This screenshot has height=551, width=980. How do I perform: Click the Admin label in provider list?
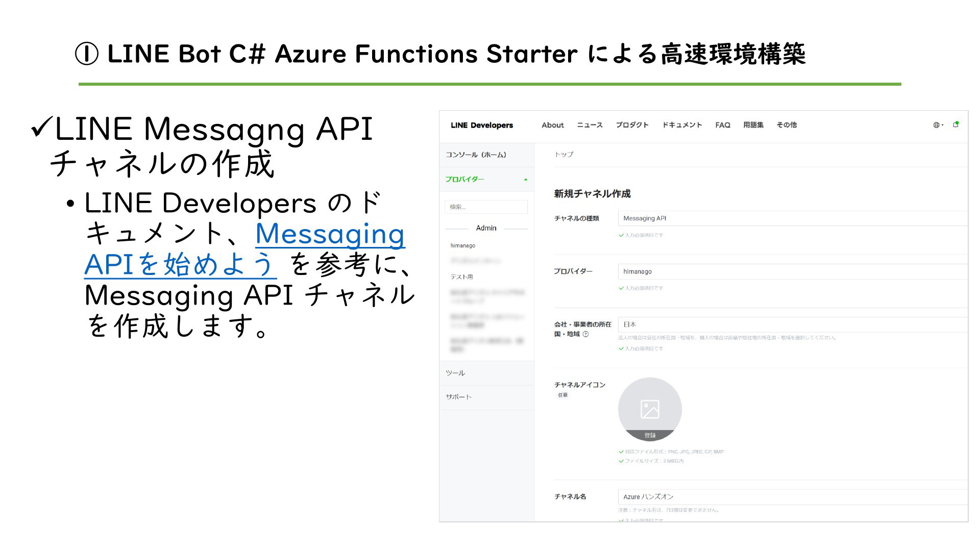coord(486,228)
